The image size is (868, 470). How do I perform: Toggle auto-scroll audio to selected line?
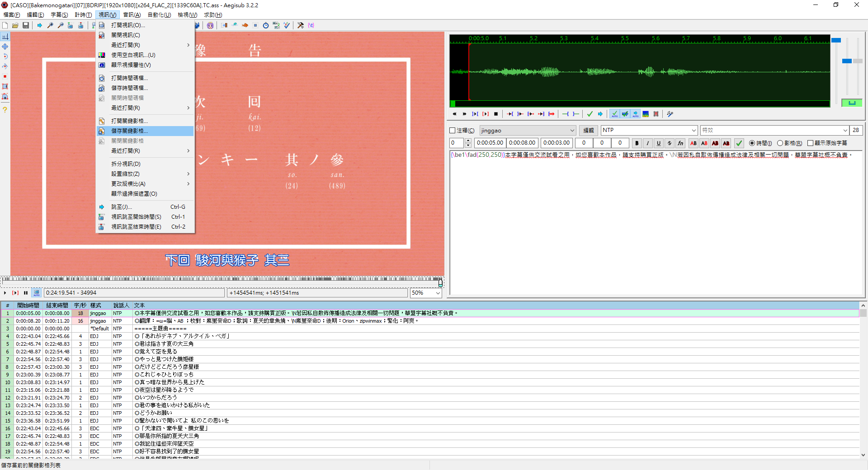635,114
